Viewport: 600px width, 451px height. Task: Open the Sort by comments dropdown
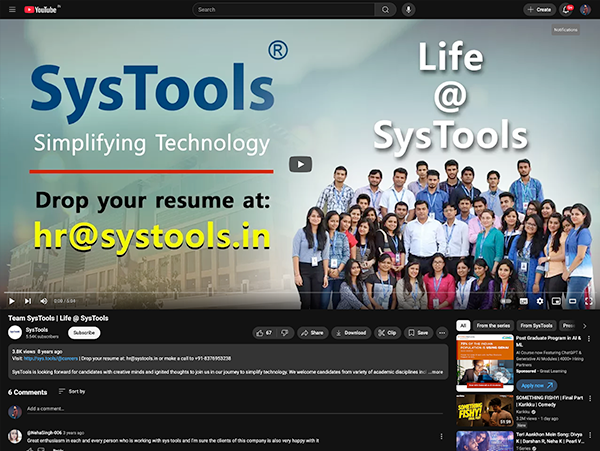pos(72,391)
